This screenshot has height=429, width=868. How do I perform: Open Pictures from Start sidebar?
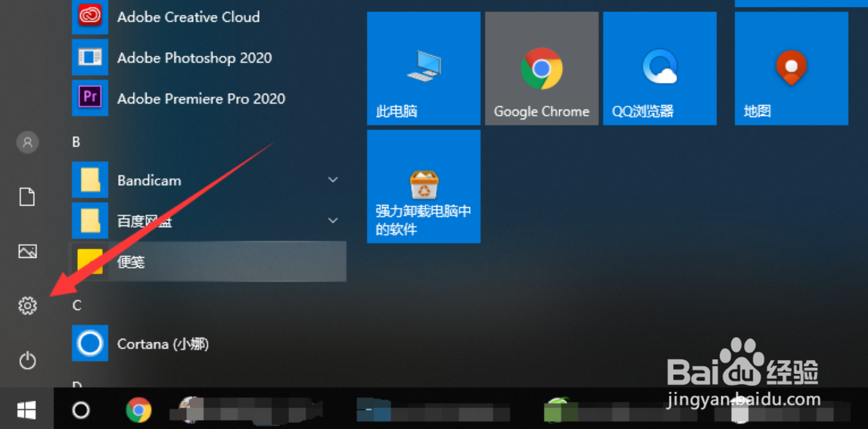27,251
